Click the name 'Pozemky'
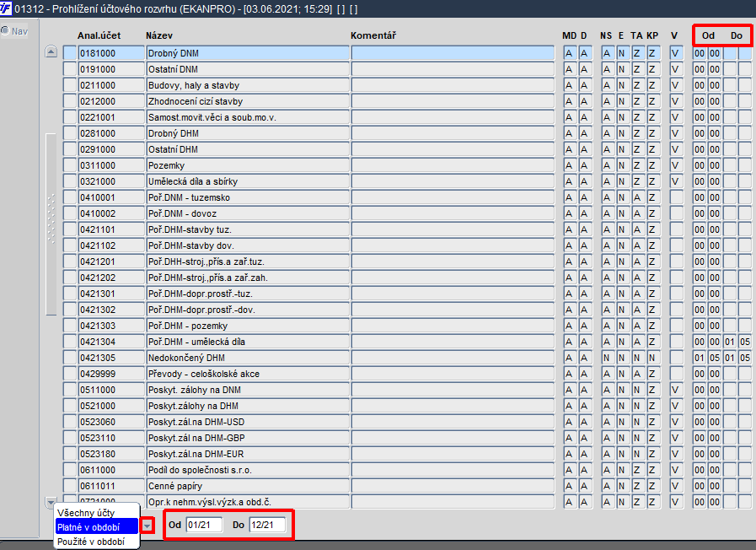The image size is (756, 550). (x=248, y=165)
